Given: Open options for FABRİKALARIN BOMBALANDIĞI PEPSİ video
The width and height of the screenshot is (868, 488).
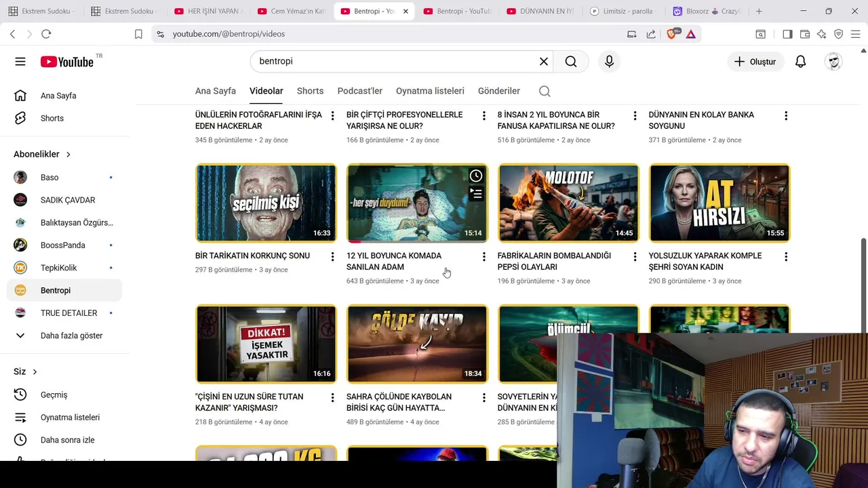Looking at the screenshot, I should pyautogui.click(x=635, y=257).
